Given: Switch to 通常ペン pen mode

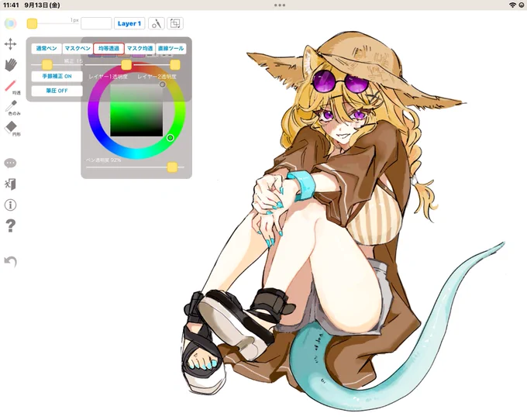Looking at the screenshot, I should point(46,48).
